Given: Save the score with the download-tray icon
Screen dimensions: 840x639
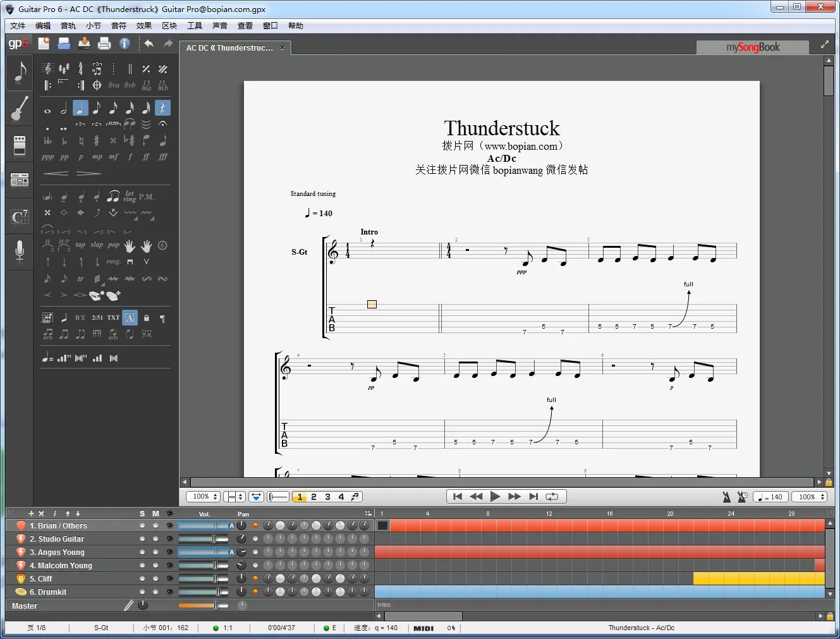Looking at the screenshot, I should point(84,43).
